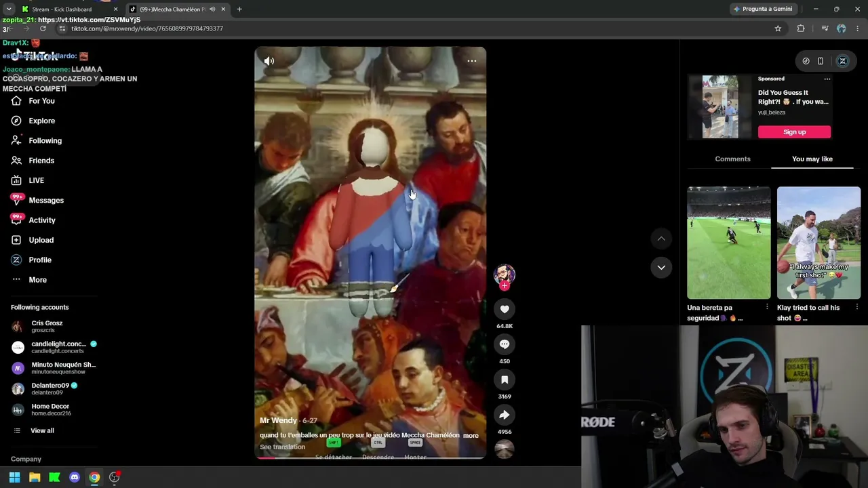Open the 'Klay tried to call his shot' thumbnail
The image size is (868, 488).
coord(818,243)
